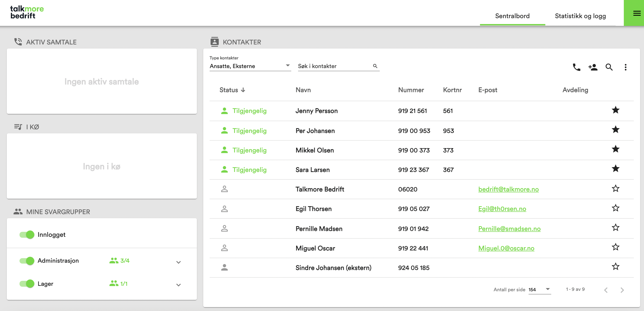Screen dimensions: 644x311
Task: Turn off the Lager group toggle
Action: coord(27,284)
